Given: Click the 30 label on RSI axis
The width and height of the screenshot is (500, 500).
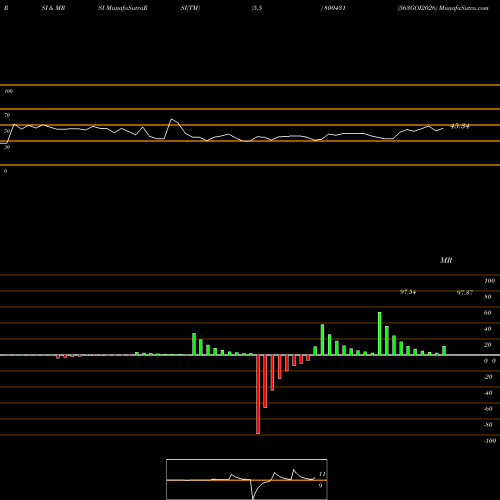Looking at the screenshot, I should point(7,147).
